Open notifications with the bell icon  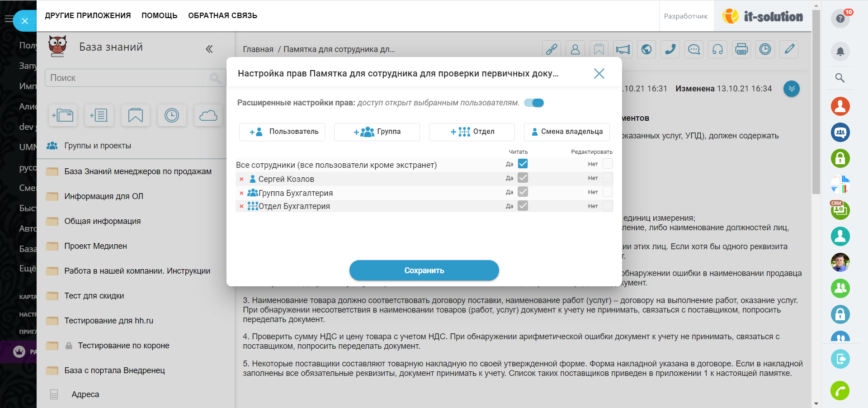[840, 52]
